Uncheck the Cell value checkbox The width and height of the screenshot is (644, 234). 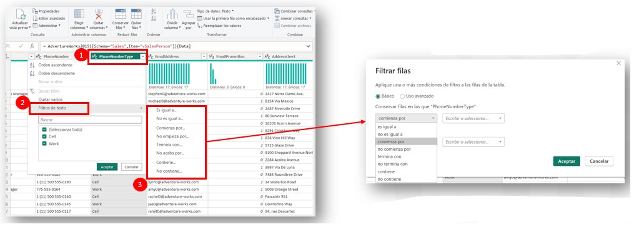pos(44,136)
